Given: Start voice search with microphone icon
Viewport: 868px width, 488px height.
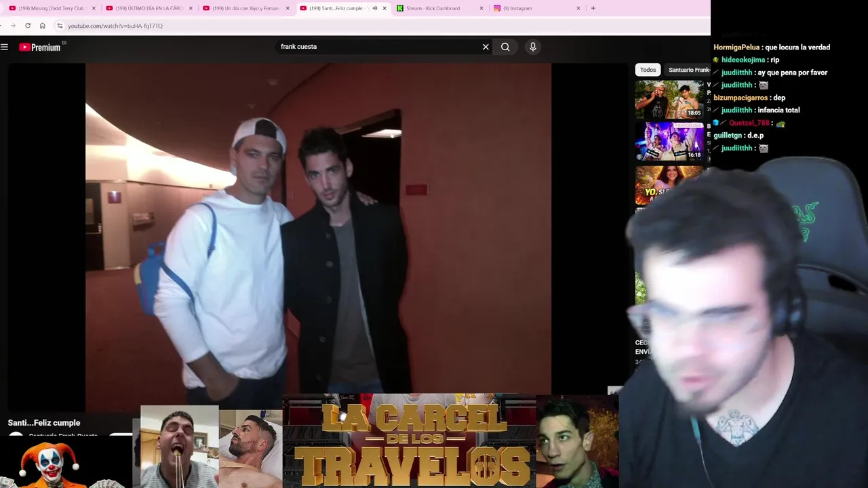Looking at the screenshot, I should tap(533, 47).
